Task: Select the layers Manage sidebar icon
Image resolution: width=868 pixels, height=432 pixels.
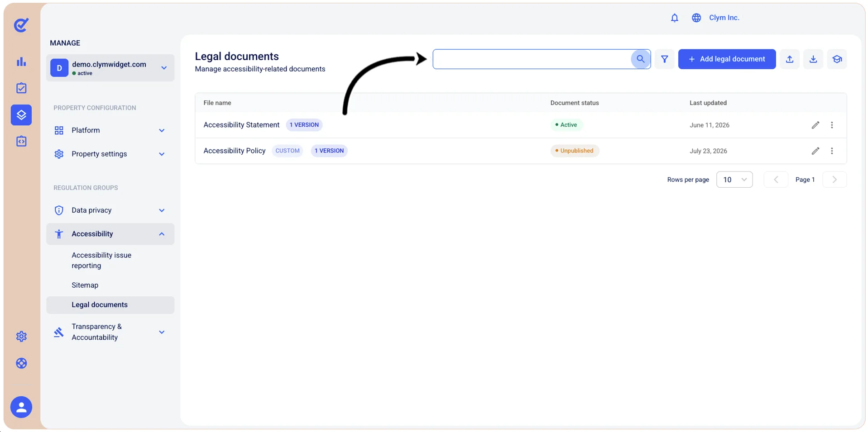Action: coord(21,115)
